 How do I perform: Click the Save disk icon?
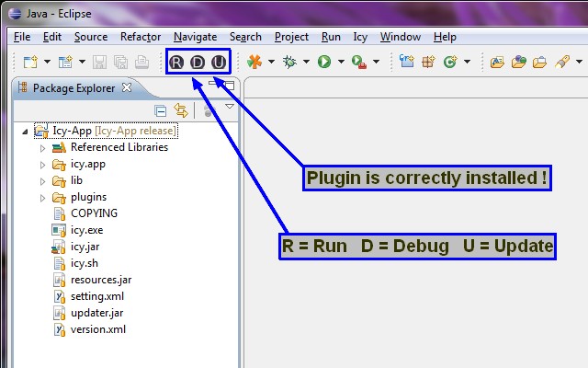(x=99, y=62)
